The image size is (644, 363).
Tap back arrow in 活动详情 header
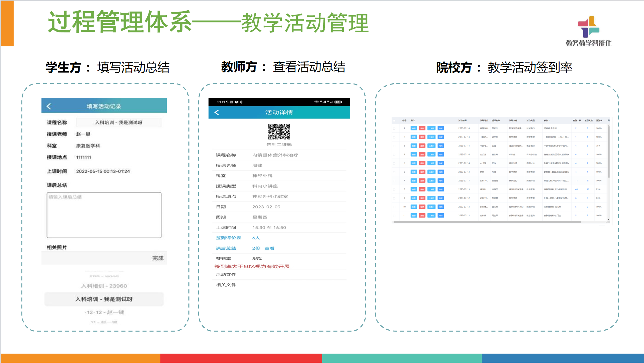pyautogui.click(x=217, y=112)
